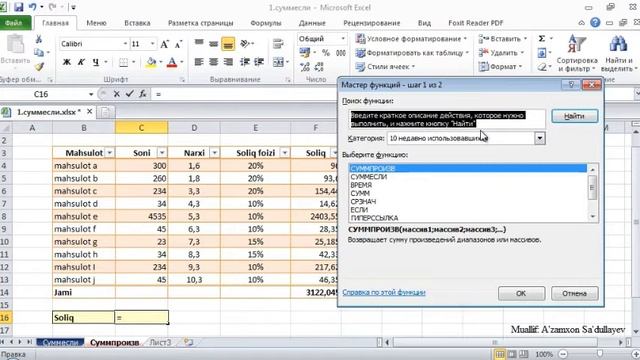The width and height of the screenshot is (640, 360).
Task: Click the percent style % icon
Action: tap(326, 53)
